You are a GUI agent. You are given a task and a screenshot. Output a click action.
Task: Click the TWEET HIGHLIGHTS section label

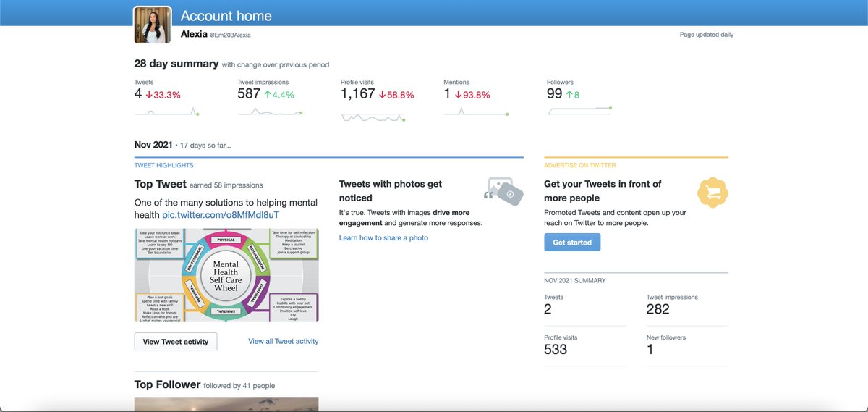point(164,166)
